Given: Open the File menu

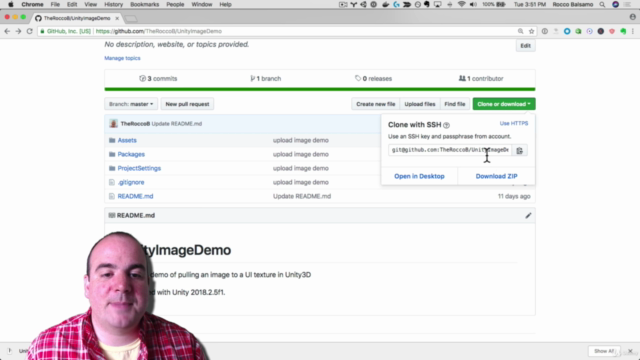Looking at the screenshot, I should pyautogui.click(x=55, y=4).
